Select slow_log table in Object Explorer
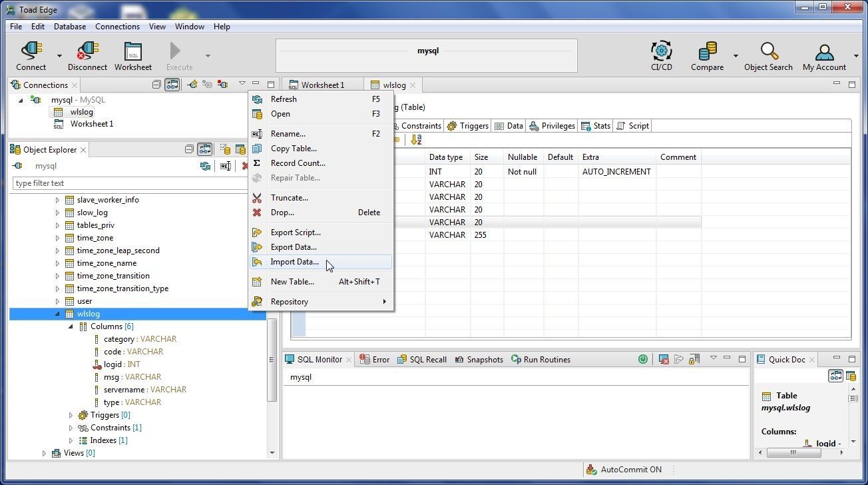Screen dimensions: 868x485 pyautogui.click(x=92, y=213)
